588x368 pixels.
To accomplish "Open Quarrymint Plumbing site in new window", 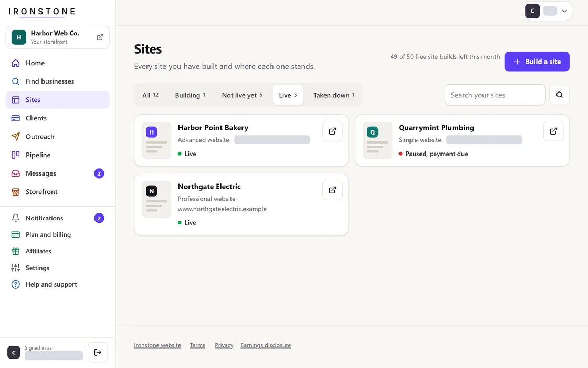I will pos(553,131).
